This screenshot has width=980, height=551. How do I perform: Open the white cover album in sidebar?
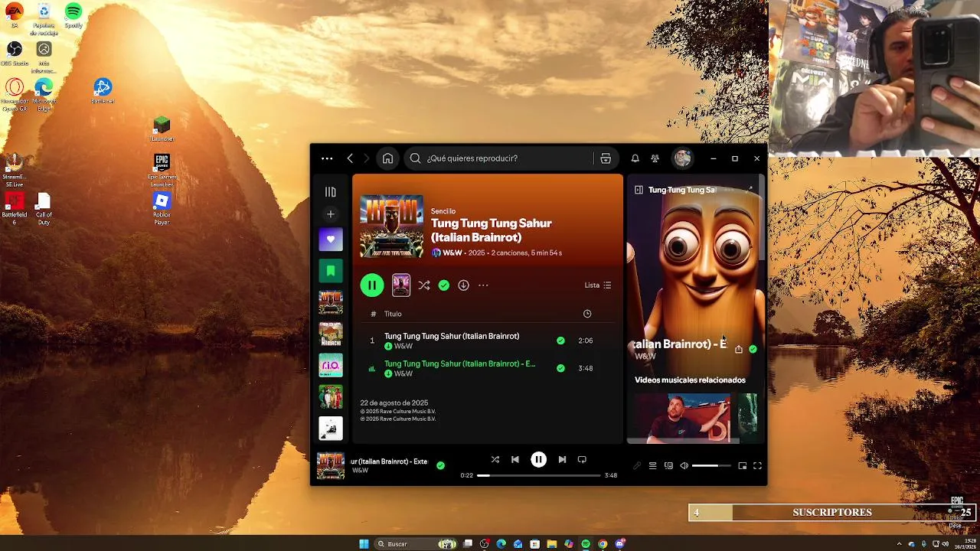click(331, 428)
